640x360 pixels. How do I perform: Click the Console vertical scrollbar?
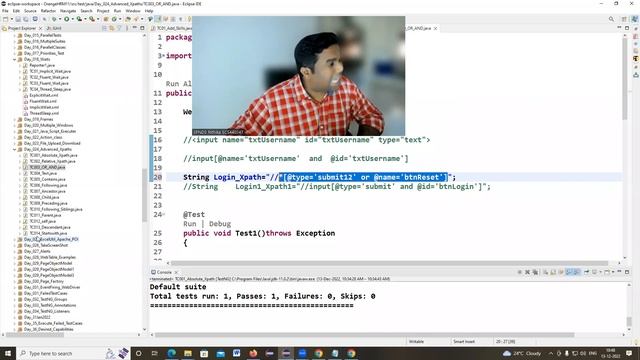pyautogui.click(x=629, y=322)
